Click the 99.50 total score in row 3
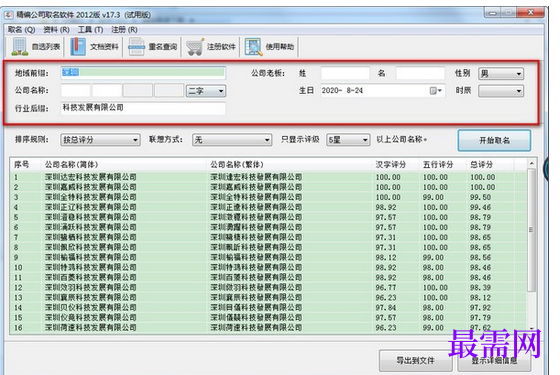The image size is (560, 375). (x=480, y=197)
